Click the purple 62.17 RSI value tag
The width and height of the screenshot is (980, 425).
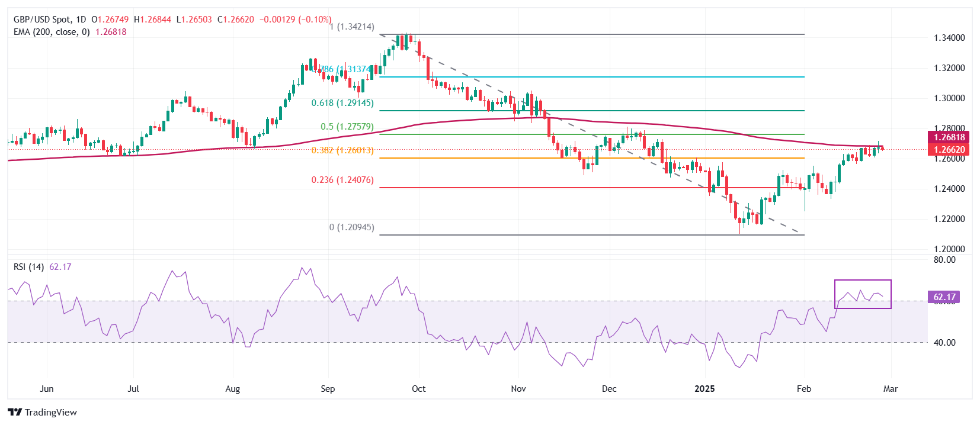tap(944, 297)
